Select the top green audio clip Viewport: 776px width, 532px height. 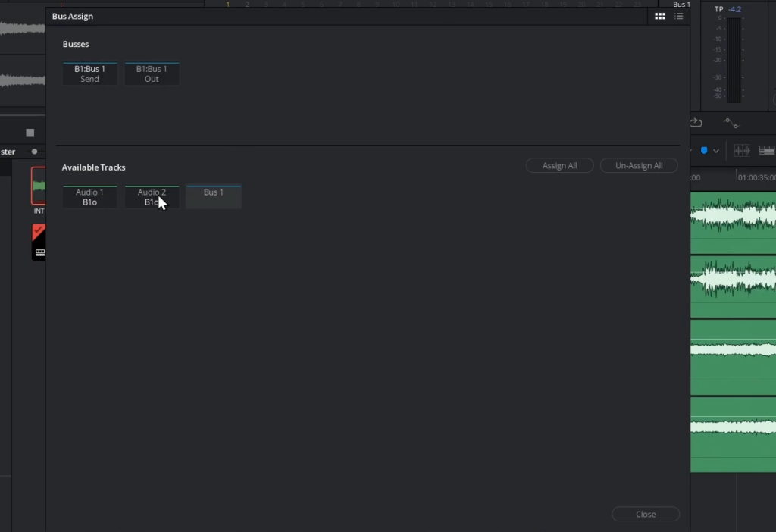733,223
